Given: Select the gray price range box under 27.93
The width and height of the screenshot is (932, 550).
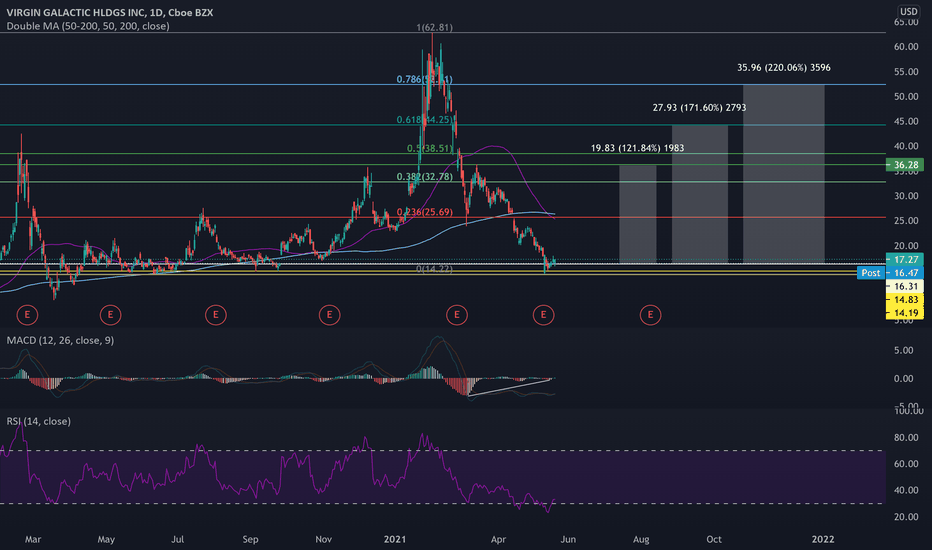Looking at the screenshot, I should coord(700,194).
